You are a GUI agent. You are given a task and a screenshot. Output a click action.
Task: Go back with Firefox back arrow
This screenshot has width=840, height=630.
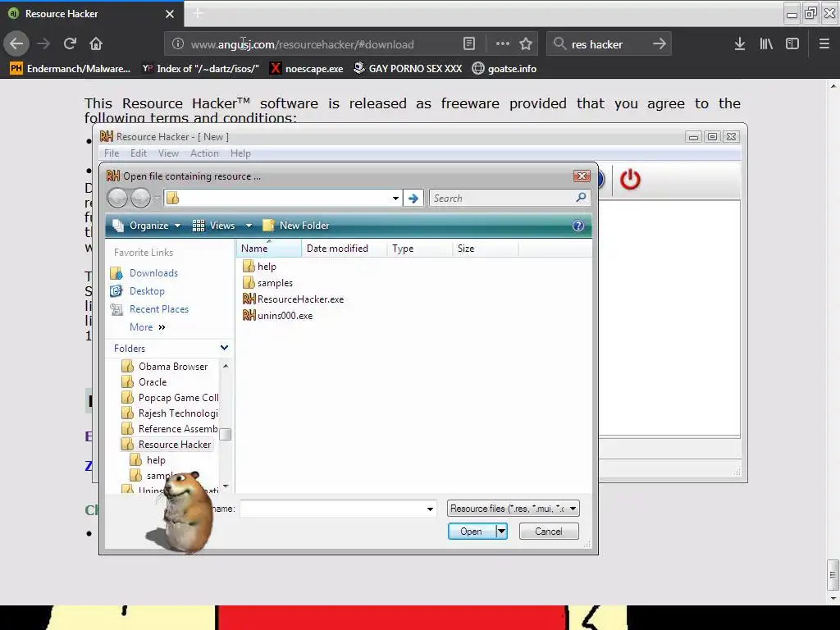tap(16, 43)
